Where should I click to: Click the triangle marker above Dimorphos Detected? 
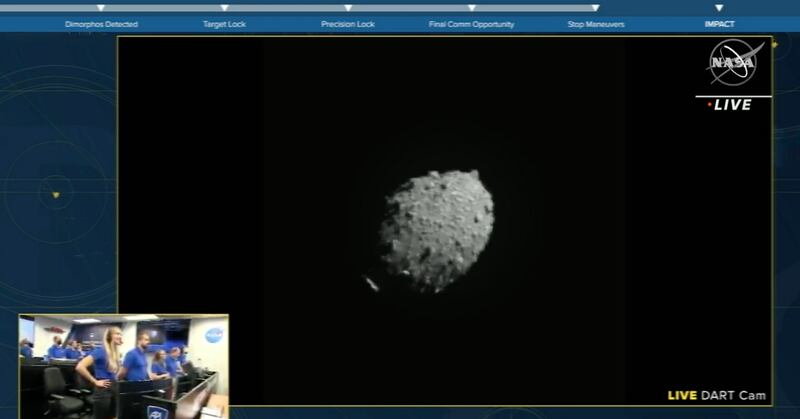tap(101, 8)
